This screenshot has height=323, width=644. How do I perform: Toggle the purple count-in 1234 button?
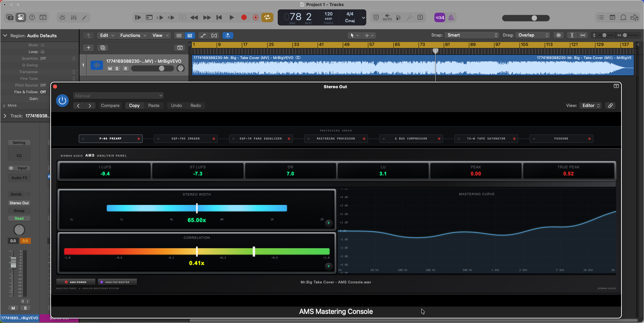(440, 17)
